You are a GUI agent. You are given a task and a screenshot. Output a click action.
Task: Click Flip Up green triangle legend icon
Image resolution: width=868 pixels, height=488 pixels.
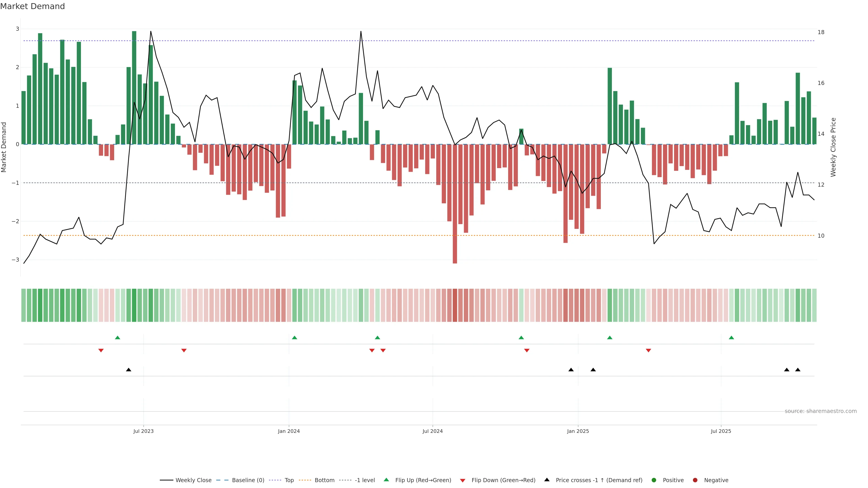pyautogui.click(x=387, y=480)
